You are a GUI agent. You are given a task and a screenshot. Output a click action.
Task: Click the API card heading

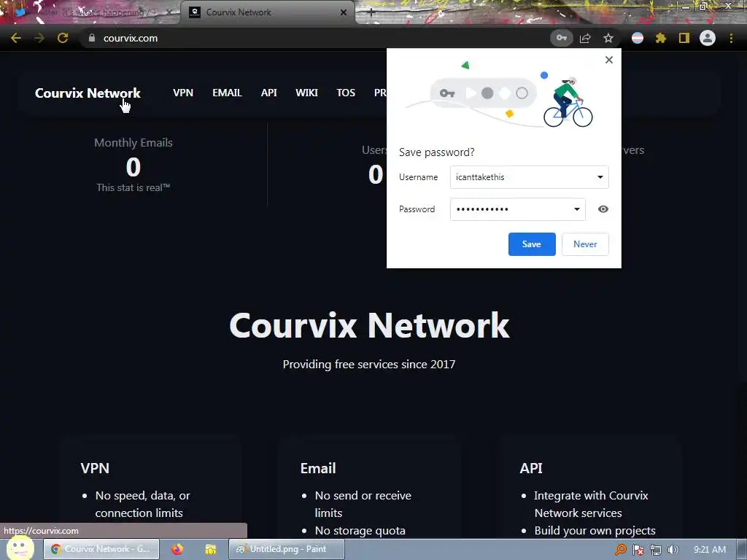coord(531,468)
